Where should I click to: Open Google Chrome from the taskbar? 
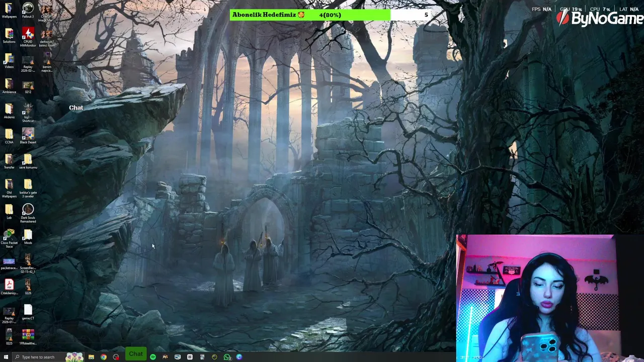click(x=104, y=357)
